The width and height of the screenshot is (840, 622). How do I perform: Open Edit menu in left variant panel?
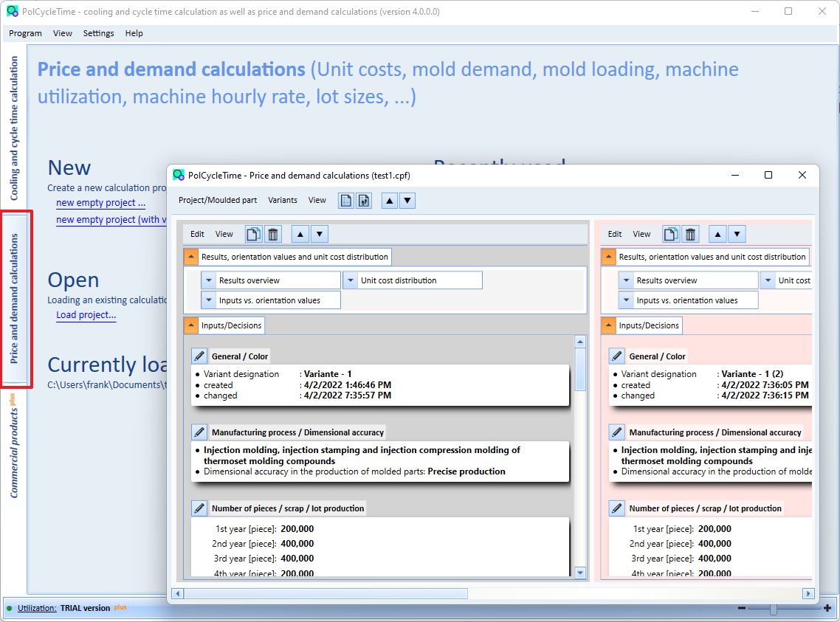point(197,234)
